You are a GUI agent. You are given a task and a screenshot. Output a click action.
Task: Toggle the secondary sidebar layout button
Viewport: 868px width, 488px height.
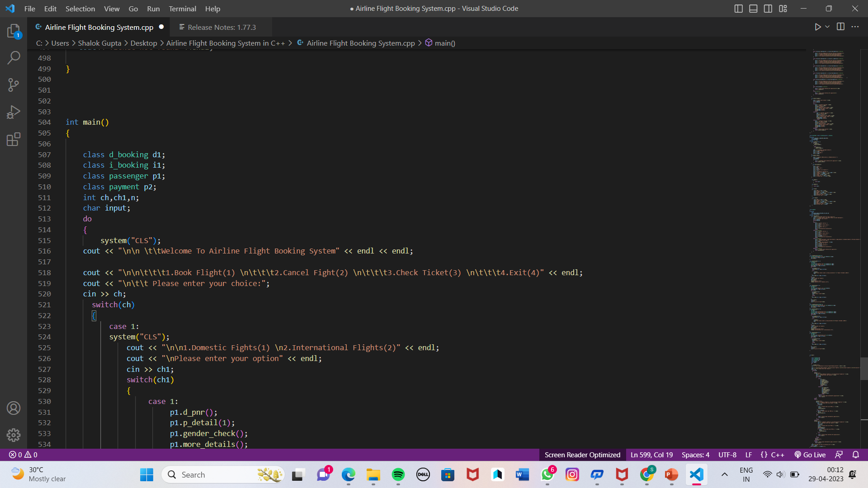click(x=768, y=9)
